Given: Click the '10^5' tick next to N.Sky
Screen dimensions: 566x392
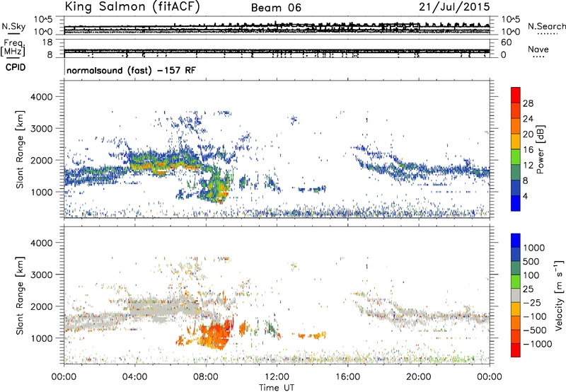Looking at the screenshot, I should tap(43, 19).
